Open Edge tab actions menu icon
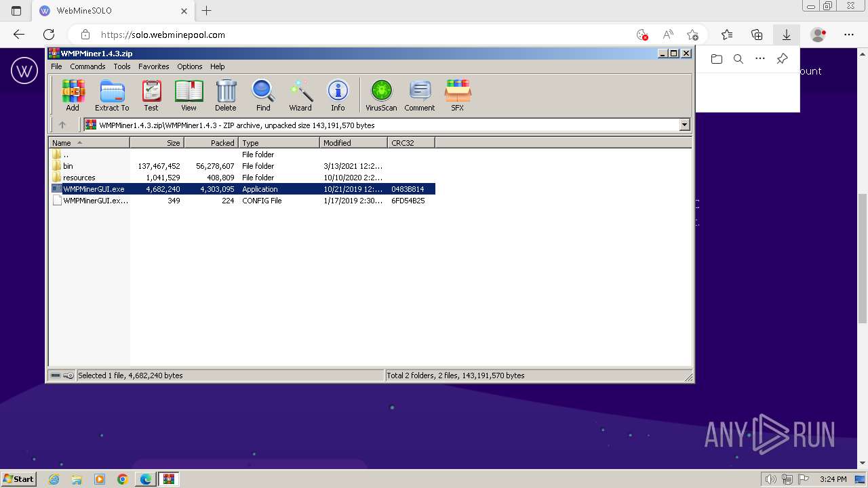This screenshot has width=868, height=488. pos(16,11)
